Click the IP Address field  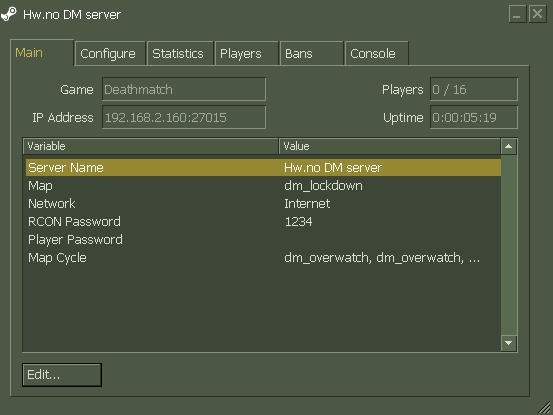pyautogui.click(x=184, y=117)
